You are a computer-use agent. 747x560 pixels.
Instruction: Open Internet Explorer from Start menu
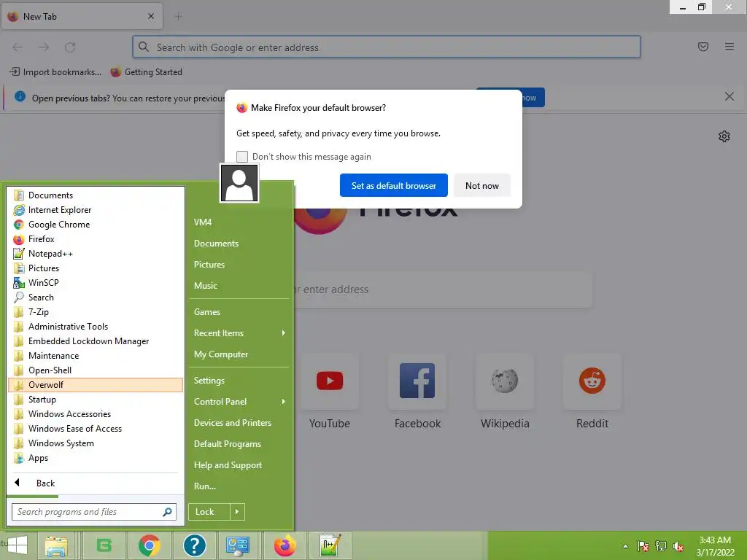pos(96,210)
